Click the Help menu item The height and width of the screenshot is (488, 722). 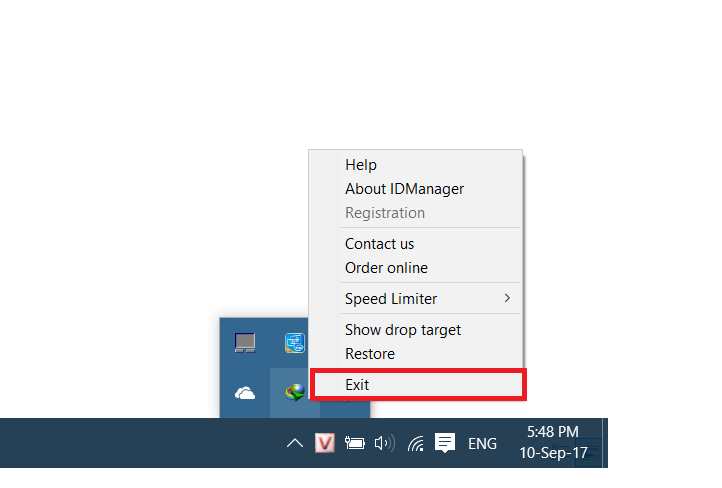361,165
